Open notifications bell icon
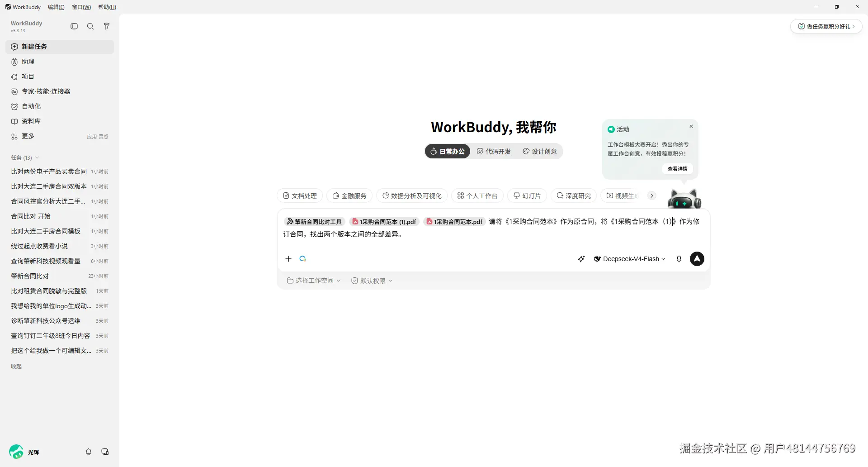The image size is (868, 467). click(89, 452)
